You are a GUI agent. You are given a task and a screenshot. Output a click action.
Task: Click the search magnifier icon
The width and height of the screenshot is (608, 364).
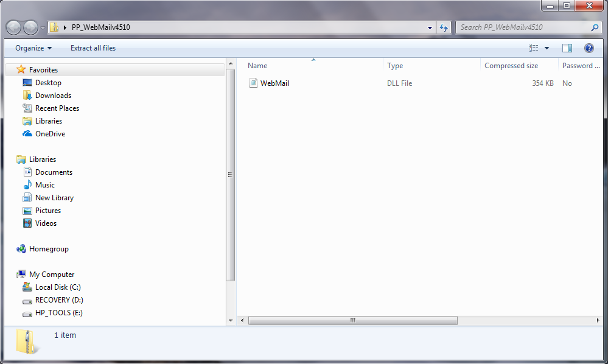[595, 27]
